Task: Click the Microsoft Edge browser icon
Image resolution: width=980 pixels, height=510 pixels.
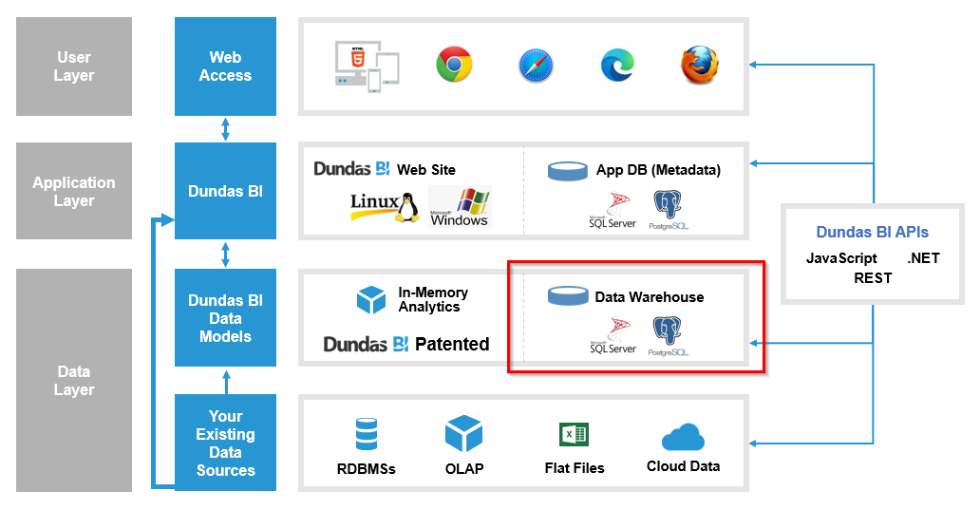Action: (x=617, y=65)
